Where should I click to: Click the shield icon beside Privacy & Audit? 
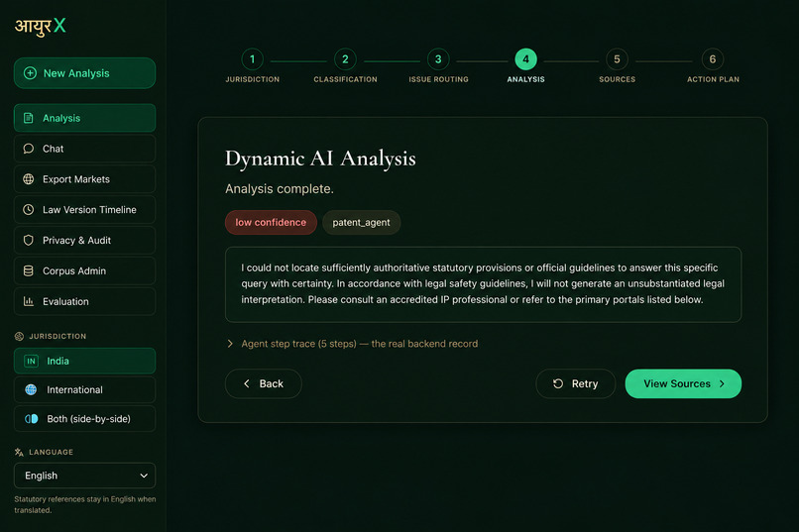tap(29, 241)
